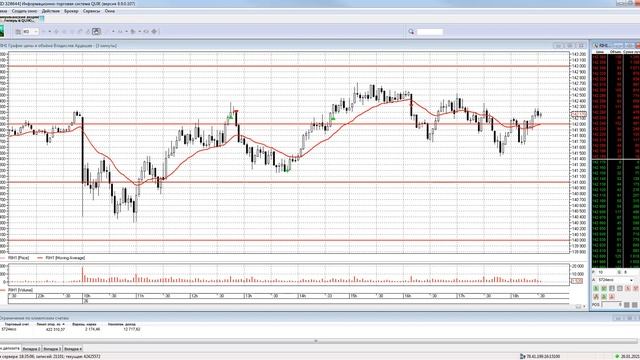This screenshot has height=360, width=640.
Task: Click first gray square next to POS field
Action: tap(627, 304)
